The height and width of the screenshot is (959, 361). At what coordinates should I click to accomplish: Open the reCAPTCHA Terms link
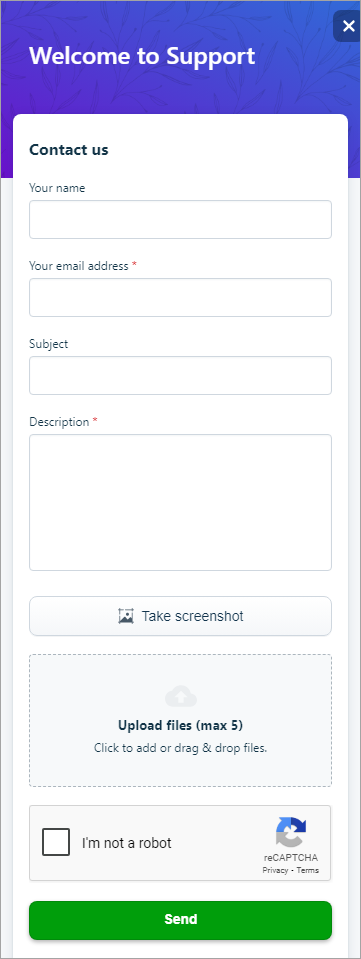point(308,870)
